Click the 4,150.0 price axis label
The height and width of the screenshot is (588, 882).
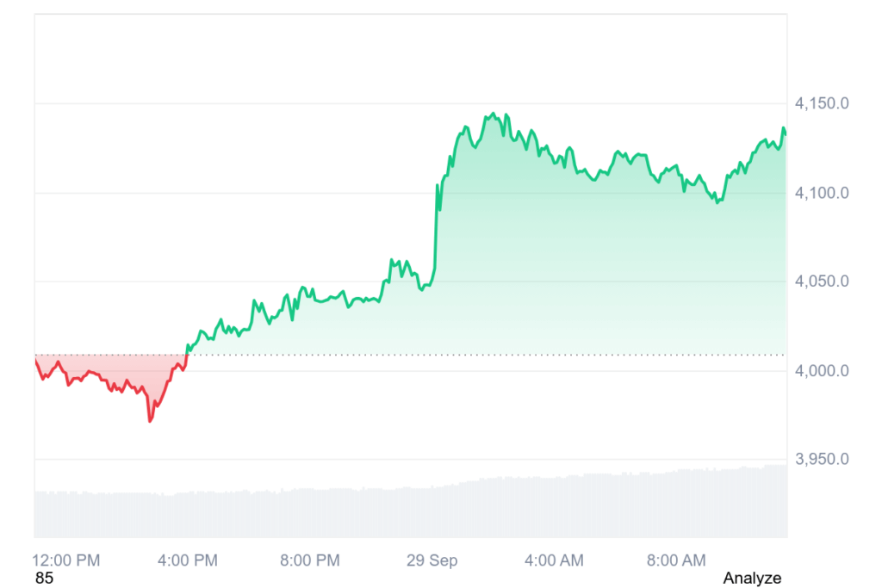(x=822, y=103)
